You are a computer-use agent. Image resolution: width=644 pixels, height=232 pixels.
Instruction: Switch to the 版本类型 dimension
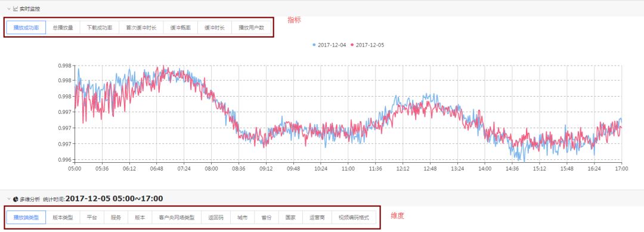tap(63, 218)
